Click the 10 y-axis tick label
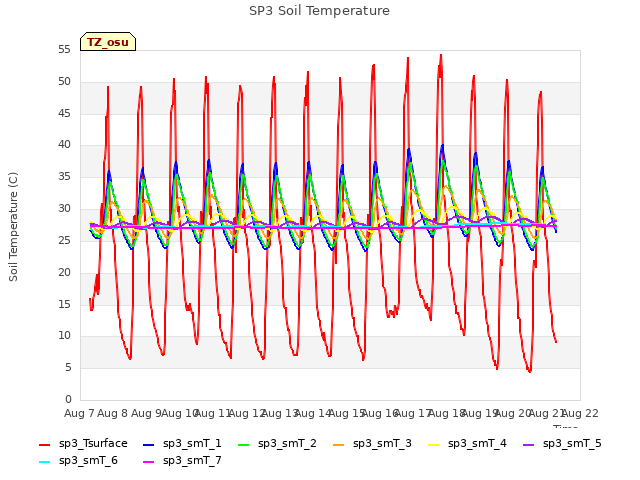This screenshot has height=480, width=640. click(x=64, y=336)
